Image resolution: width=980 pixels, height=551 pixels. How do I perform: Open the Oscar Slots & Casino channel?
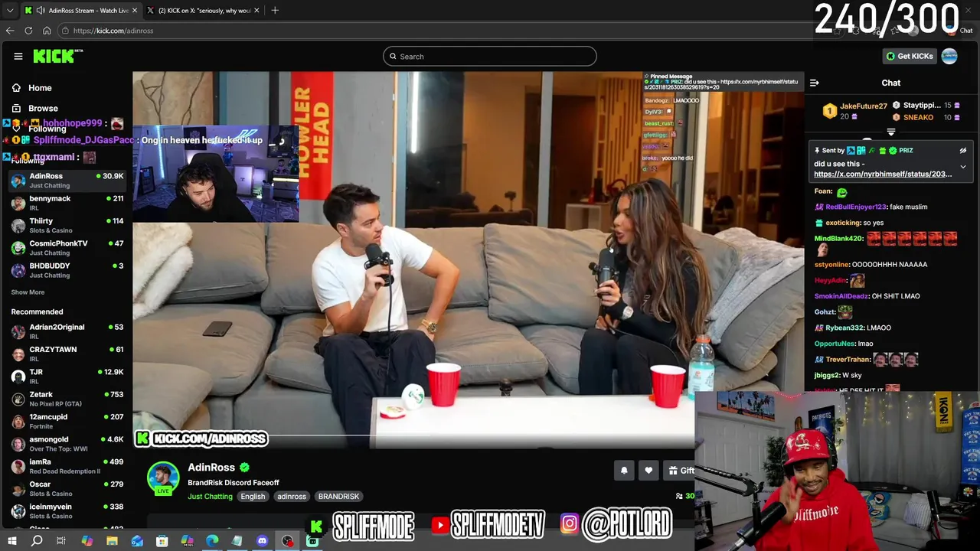[67, 488]
